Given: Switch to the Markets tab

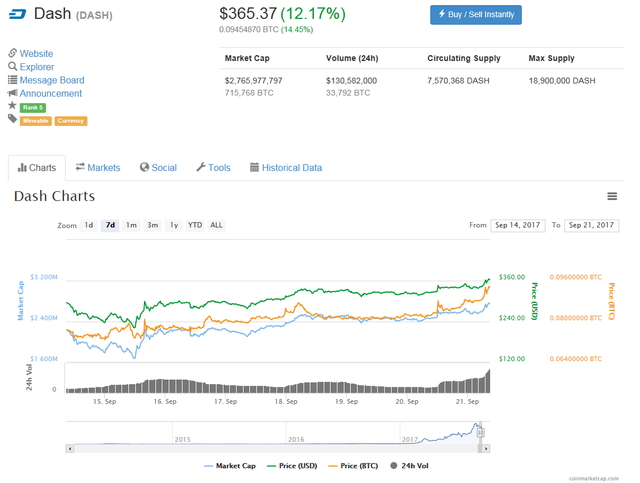Looking at the screenshot, I should point(98,168).
